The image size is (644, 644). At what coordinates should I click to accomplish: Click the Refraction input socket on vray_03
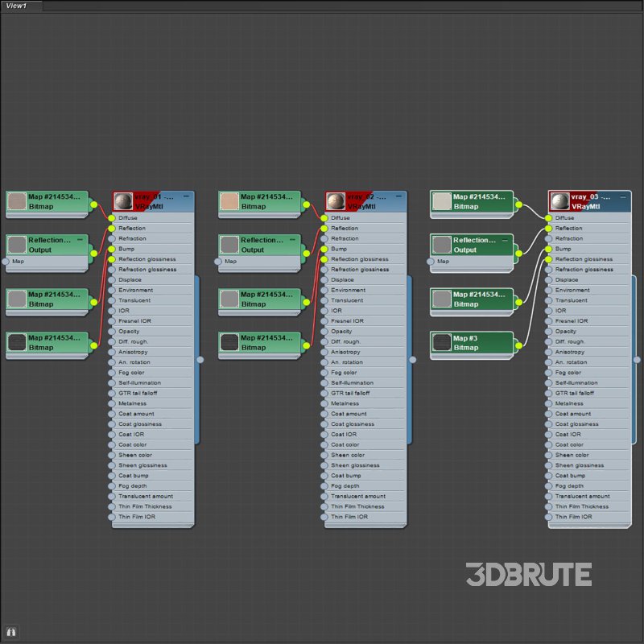click(548, 239)
